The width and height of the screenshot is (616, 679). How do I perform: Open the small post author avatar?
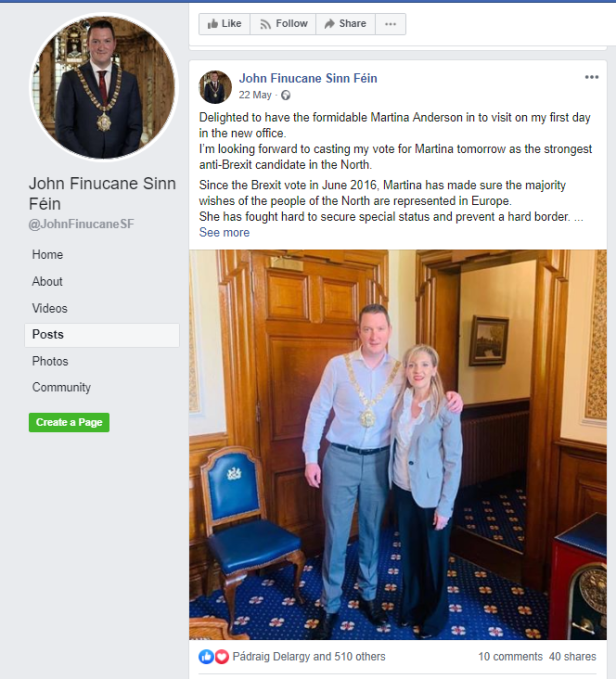pyautogui.click(x=215, y=87)
